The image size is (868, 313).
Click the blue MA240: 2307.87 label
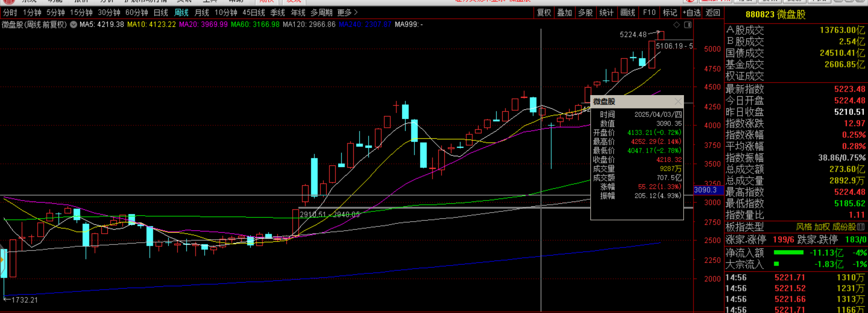(x=365, y=24)
